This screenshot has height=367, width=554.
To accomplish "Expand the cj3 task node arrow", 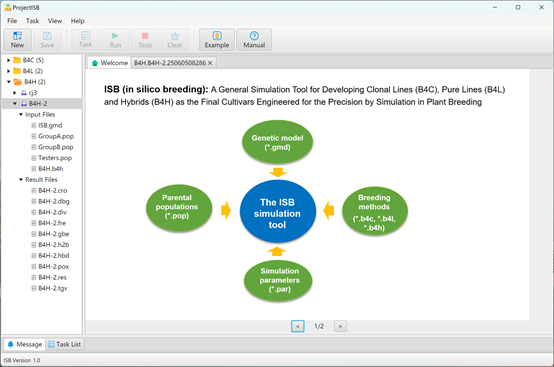I will 14,93.
